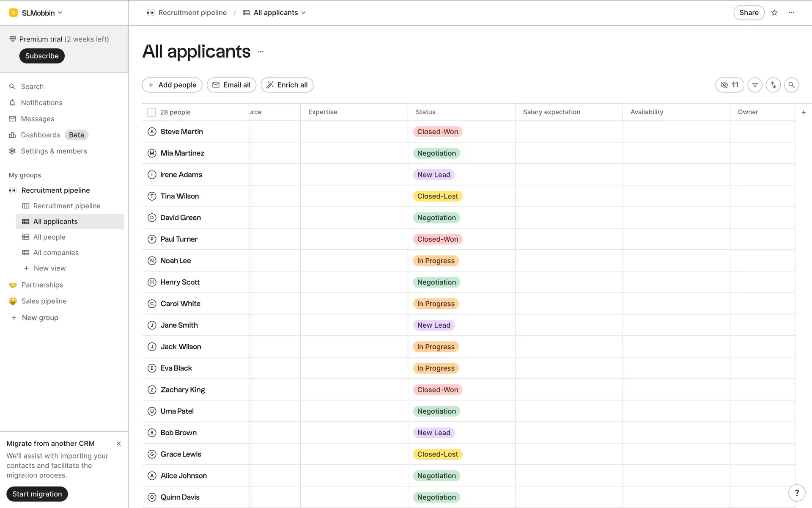Click the sort arrows icon
Viewport: 812px width, 508px height.
[x=773, y=85]
